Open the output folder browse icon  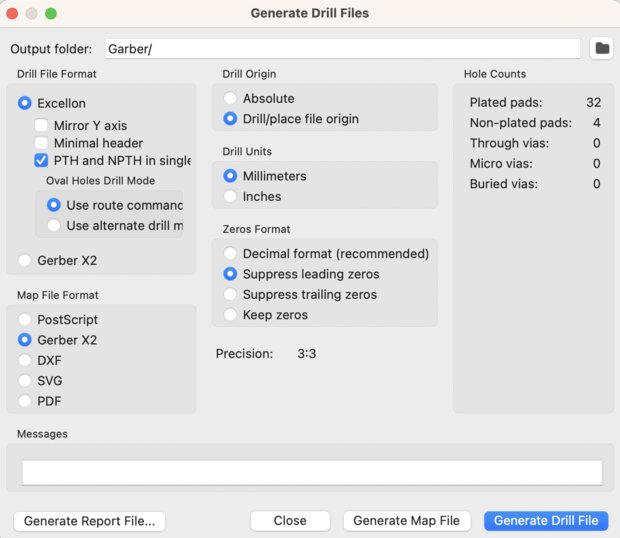pos(601,49)
